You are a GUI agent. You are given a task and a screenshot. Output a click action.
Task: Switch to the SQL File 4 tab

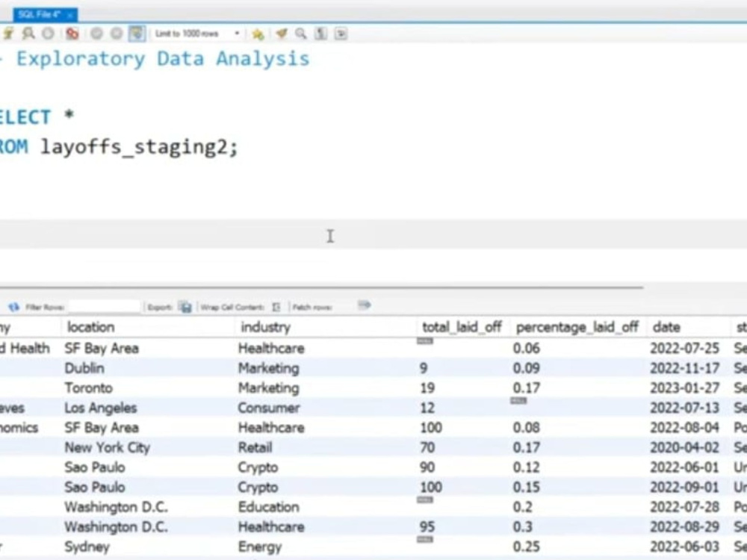pos(40,15)
